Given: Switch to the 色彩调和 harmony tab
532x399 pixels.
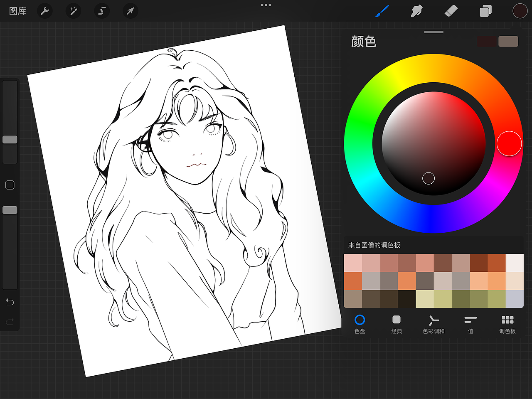Looking at the screenshot, I should 433,324.
